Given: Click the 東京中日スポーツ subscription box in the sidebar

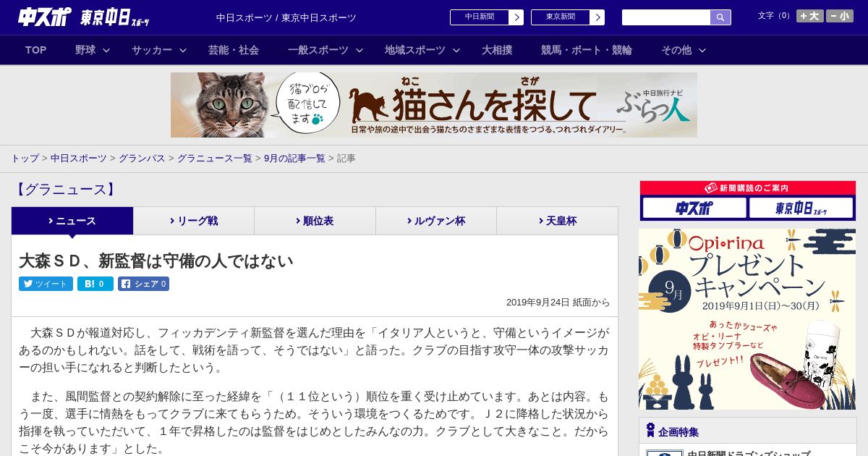Looking at the screenshot, I should point(801,208).
